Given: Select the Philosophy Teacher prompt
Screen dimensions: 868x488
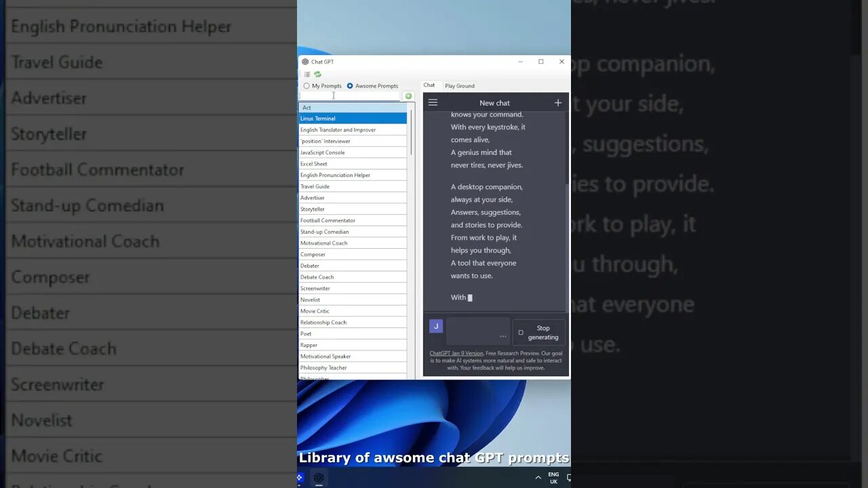Looking at the screenshot, I should tap(353, 368).
